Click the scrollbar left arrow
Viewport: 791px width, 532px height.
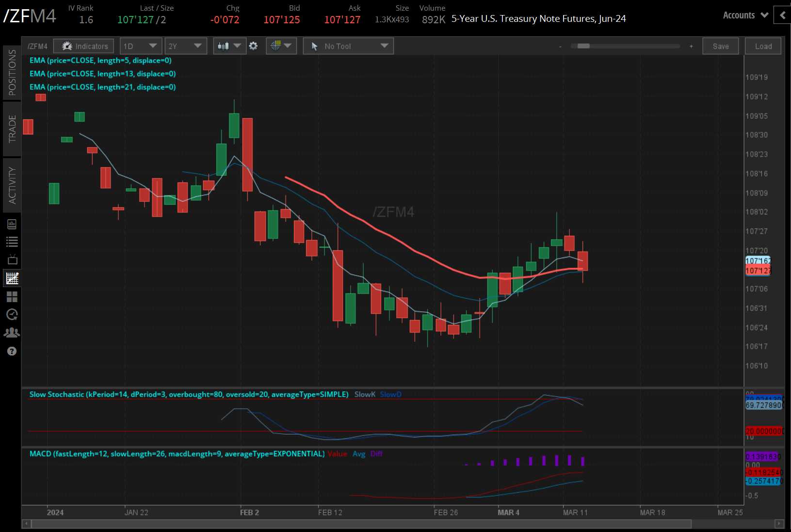pyautogui.click(x=26, y=524)
